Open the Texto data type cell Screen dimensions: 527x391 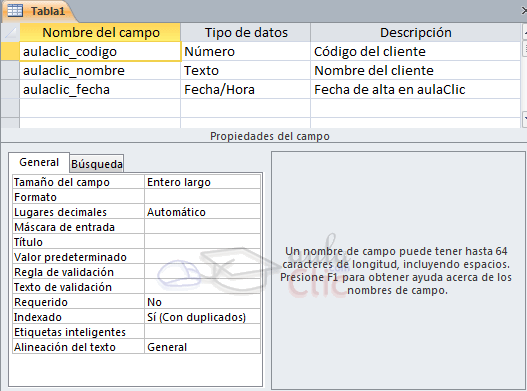pyautogui.click(x=245, y=70)
